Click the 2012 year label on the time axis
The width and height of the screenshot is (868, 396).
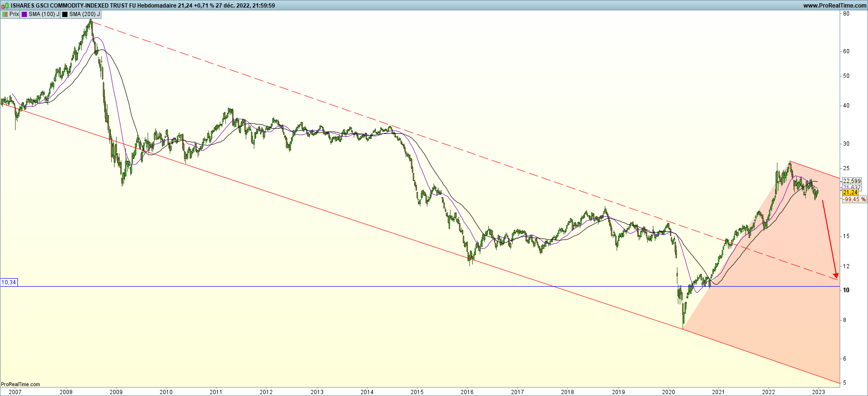[x=266, y=392]
